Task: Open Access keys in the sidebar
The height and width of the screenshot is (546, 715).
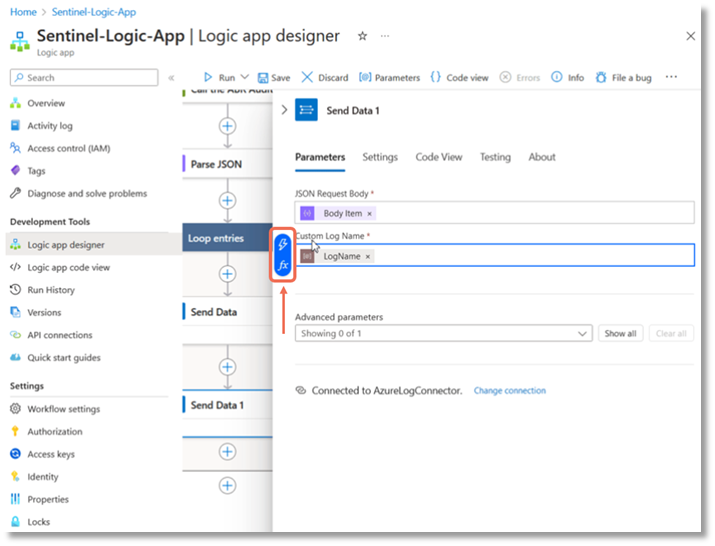Action: (x=51, y=454)
